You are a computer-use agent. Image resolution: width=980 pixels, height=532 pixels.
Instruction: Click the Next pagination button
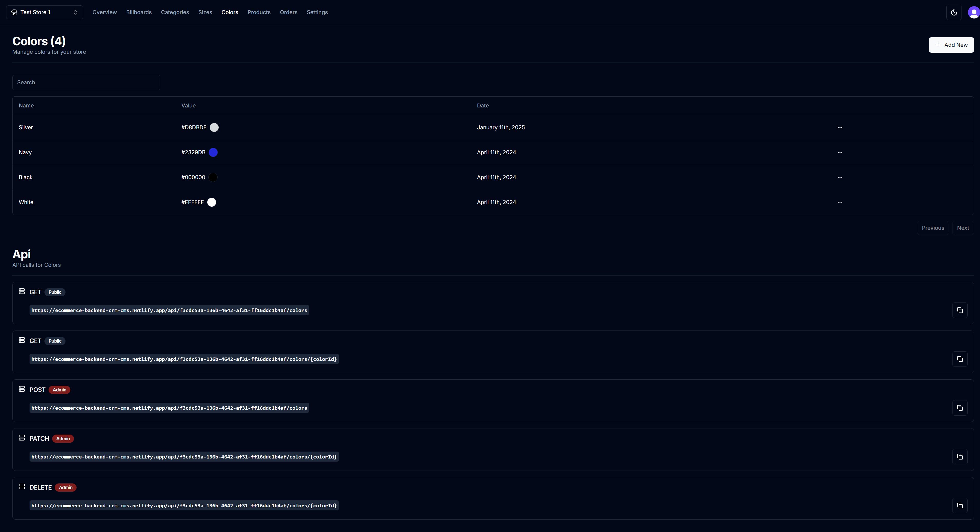click(x=963, y=227)
